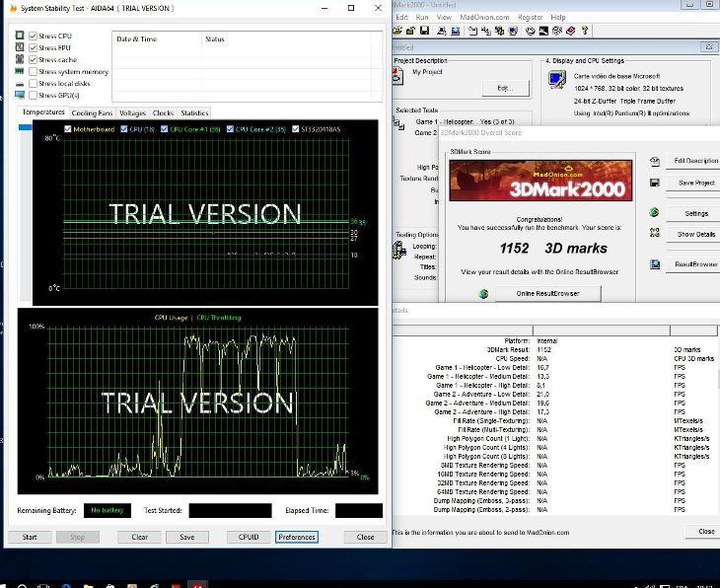Screen dimensions: 720x588
Task: Click the globe icon beside Online ResultBrowser
Action: pyautogui.click(x=483, y=294)
